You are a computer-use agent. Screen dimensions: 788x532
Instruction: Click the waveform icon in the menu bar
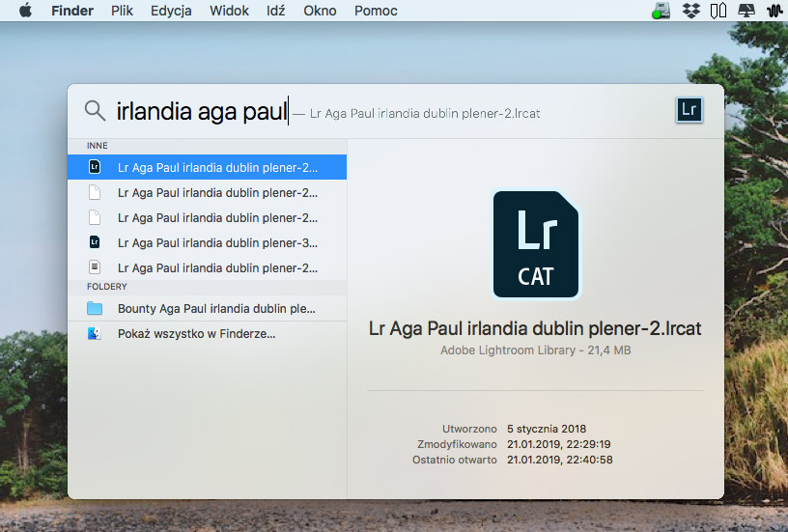pyautogui.click(x=773, y=11)
